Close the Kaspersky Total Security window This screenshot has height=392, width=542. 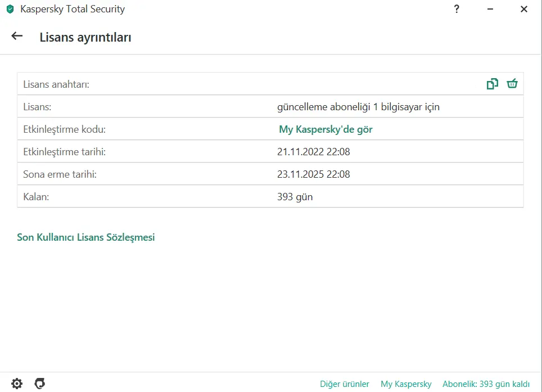point(524,9)
